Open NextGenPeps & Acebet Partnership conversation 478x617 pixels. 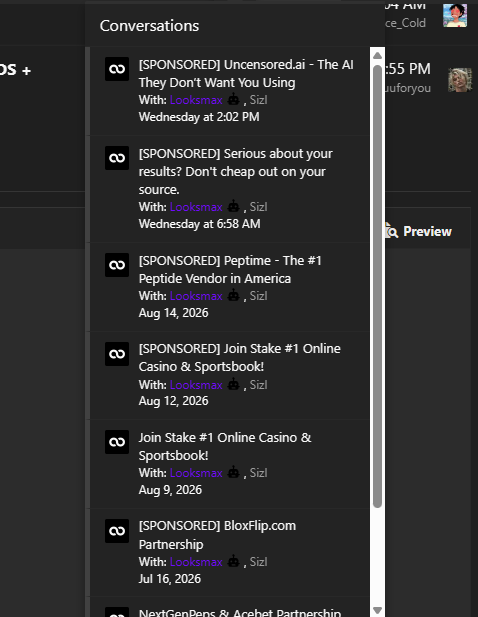[x=240, y=612]
